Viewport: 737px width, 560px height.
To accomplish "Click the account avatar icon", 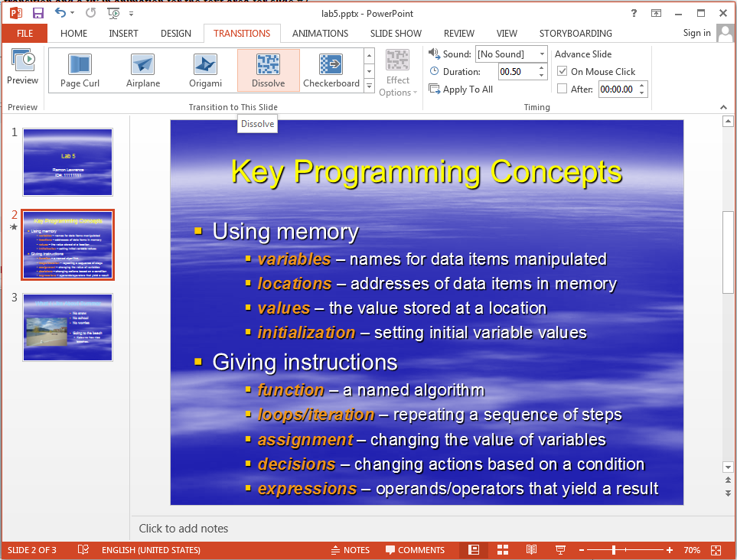I will (x=726, y=34).
